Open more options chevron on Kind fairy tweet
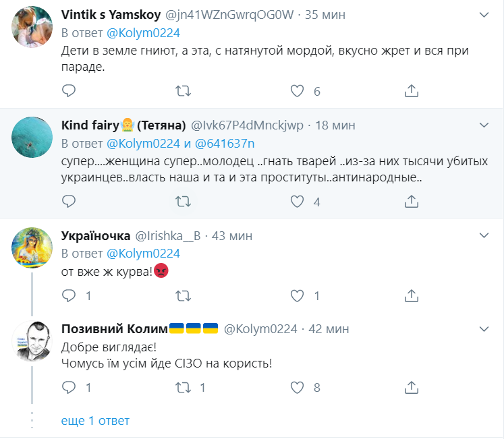 coord(484,125)
